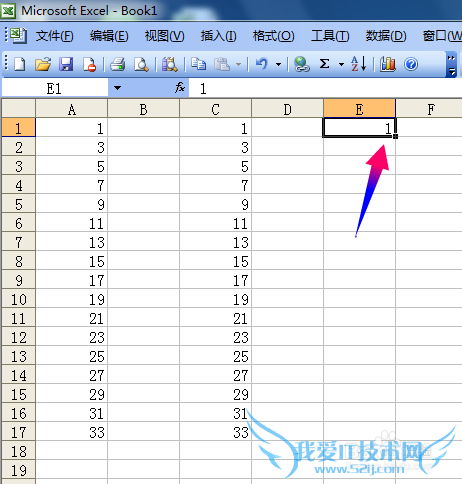The height and width of the screenshot is (484, 462).
Task: Click cell C5 containing 9
Action: [x=216, y=204]
